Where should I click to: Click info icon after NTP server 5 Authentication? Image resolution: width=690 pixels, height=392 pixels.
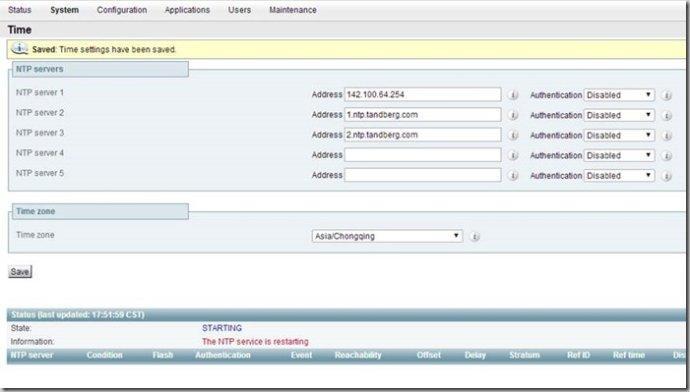(x=667, y=176)
